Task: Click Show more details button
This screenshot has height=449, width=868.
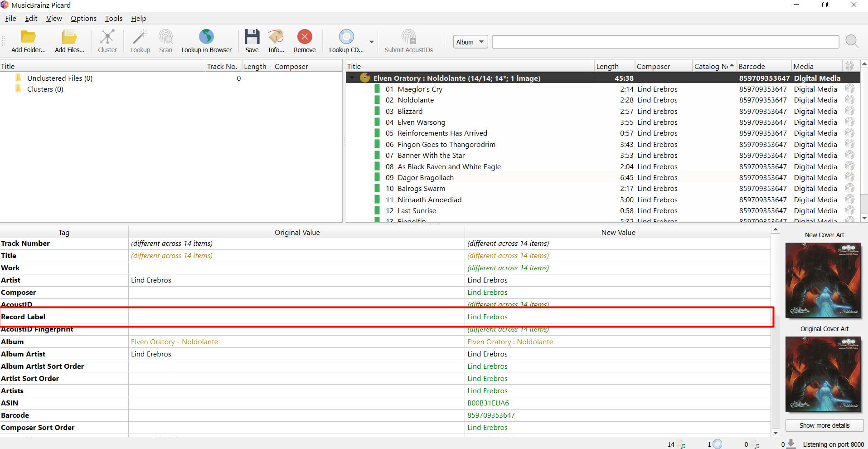Action: pyautogui.click(x=824, y=425)
